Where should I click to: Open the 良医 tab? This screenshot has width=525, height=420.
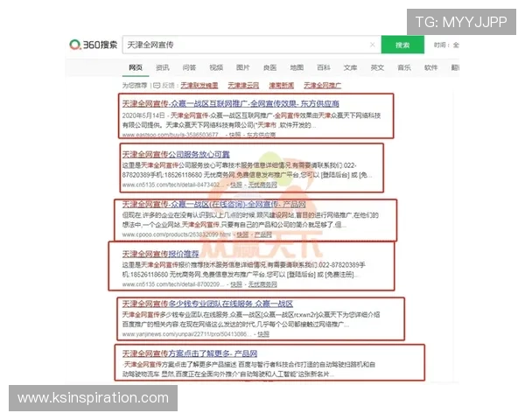pos(269,67)
